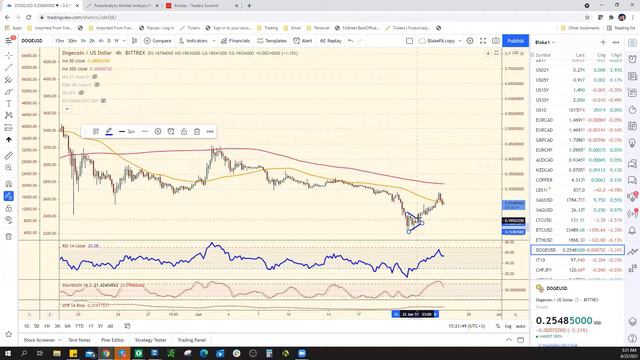Select the text annotation tool
This screenshot has width=640, height=360.
click(x=9, y=104)
